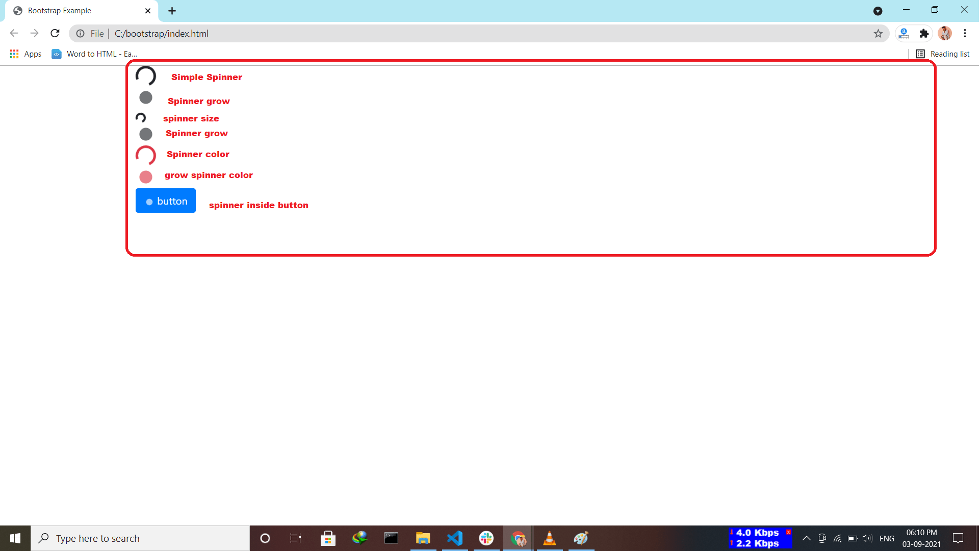This screenshot has height=551, width=980.
Task: Click the Windows search box
Action: [x=140, y=538]
